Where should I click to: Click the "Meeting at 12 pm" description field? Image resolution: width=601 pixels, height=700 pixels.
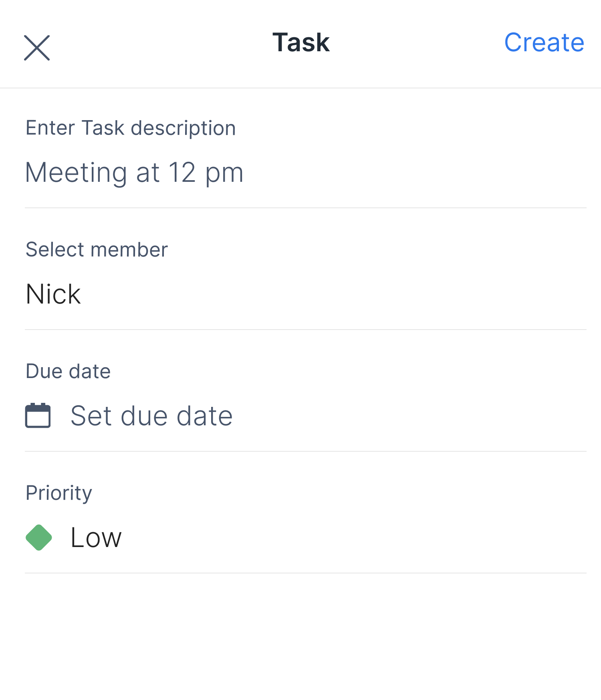coord(134,173)
